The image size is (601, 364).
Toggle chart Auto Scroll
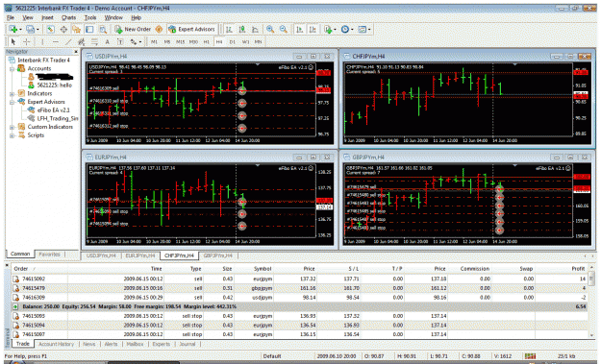300,30
